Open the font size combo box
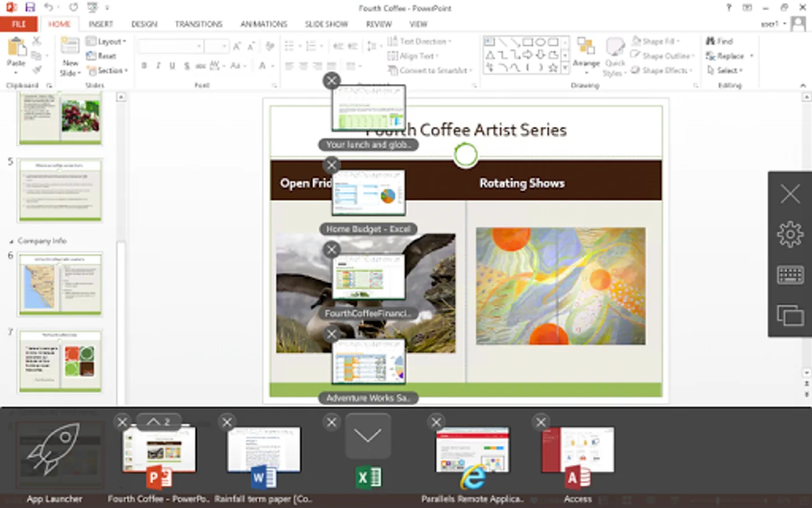This screenshot has width=812, height=508. pyautogui.click(x=217, y=46)
